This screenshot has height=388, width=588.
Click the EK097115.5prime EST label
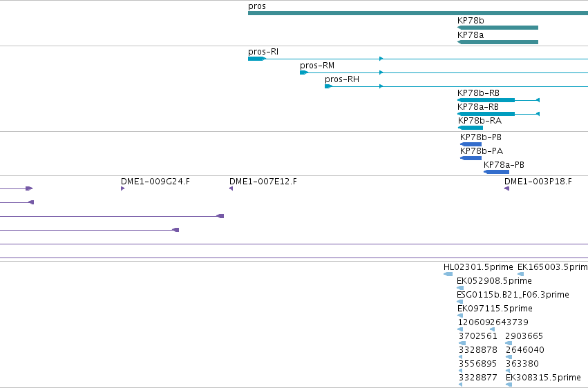tap(495, 309)
